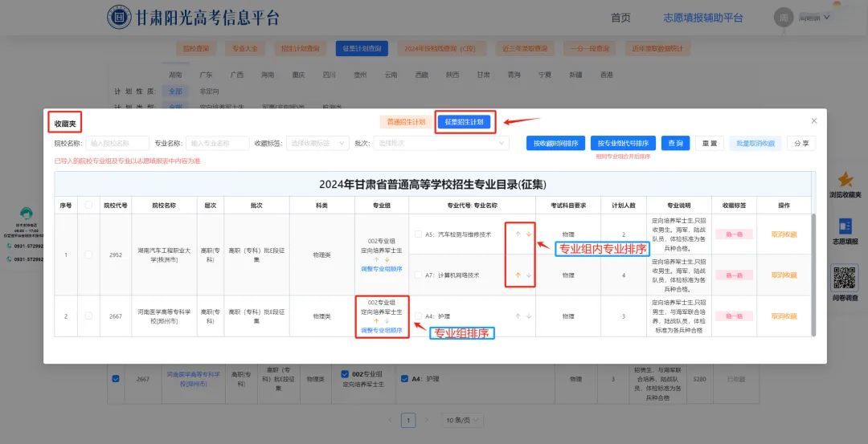868x444 pixels.
Task: Click the user avatar icon
Action: coord(784,17)
